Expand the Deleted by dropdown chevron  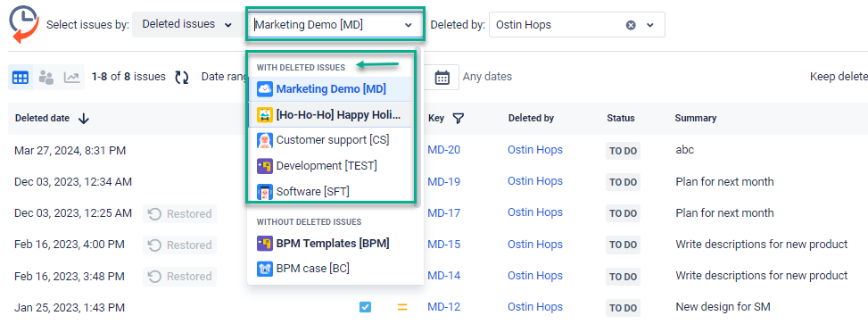tap(650, 25)
